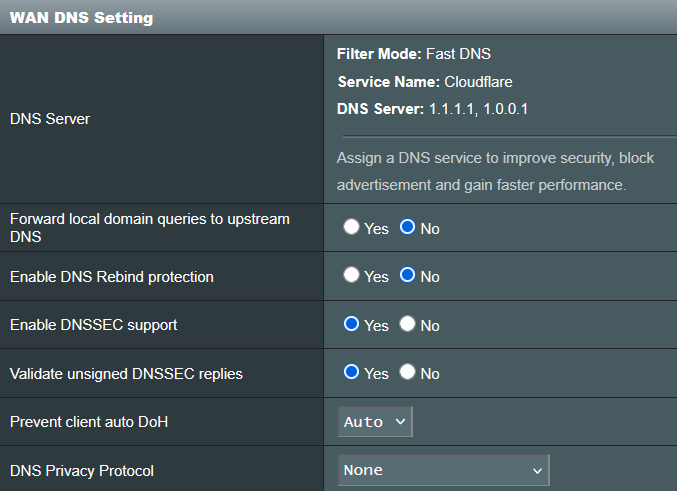Select No for Forward local domain queries
The image size is (677, 491).
[407, 227]
